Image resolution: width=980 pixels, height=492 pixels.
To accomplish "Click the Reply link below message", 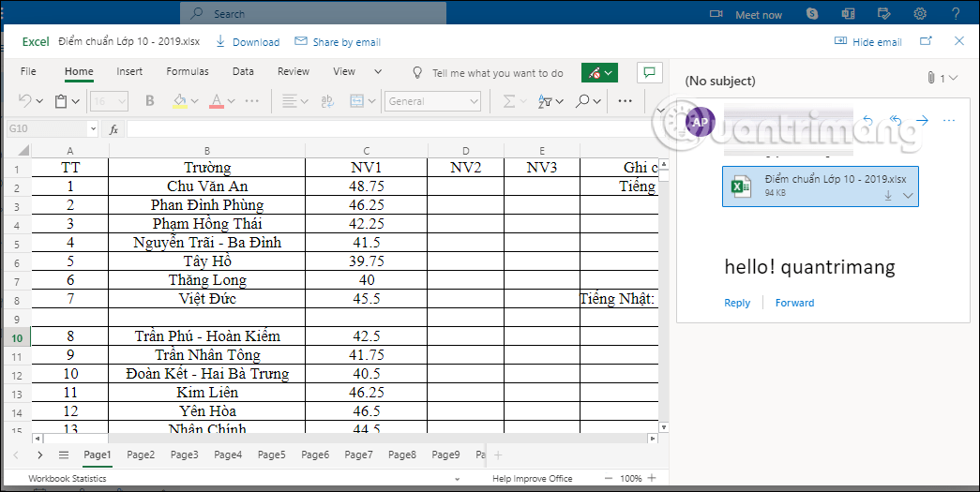I will [737, 303].
